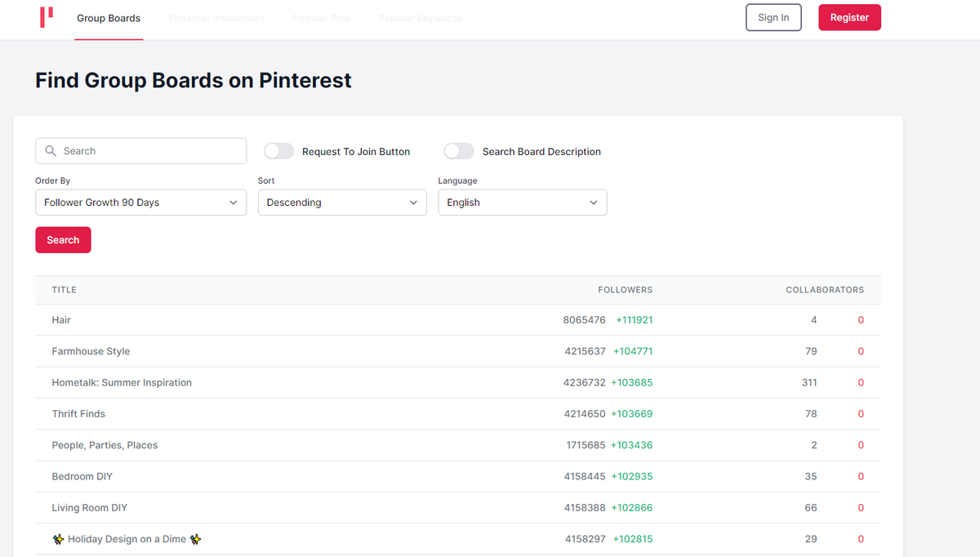Click the Register button
980x557 pixels.
click(849, 16)
